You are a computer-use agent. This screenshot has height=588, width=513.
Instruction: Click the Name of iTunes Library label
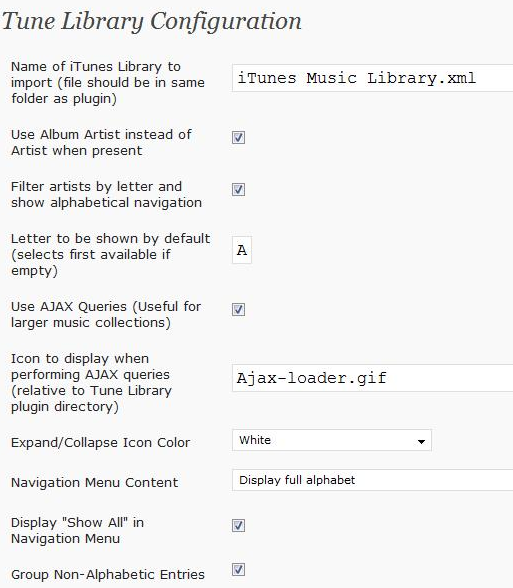[x=108, y=82]
